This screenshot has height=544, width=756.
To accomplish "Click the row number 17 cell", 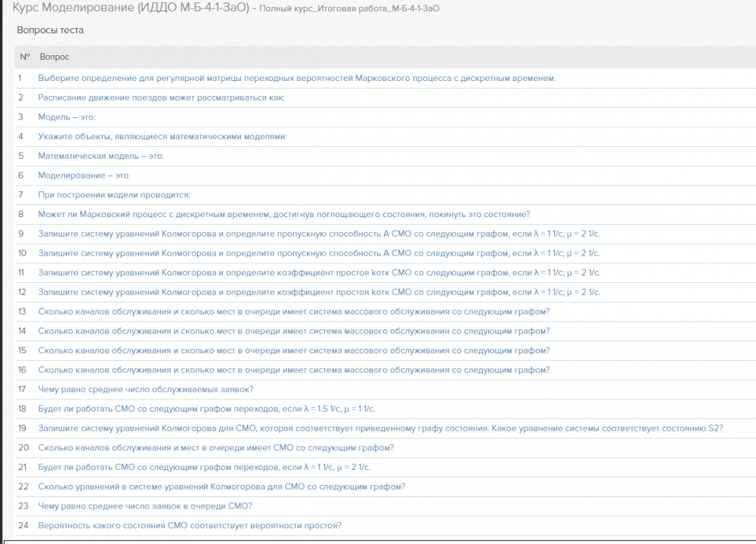I will click(22, 389).
